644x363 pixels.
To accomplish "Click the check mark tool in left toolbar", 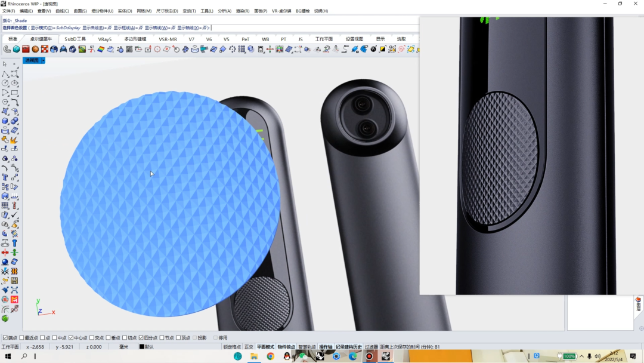I will click(14, 215).
